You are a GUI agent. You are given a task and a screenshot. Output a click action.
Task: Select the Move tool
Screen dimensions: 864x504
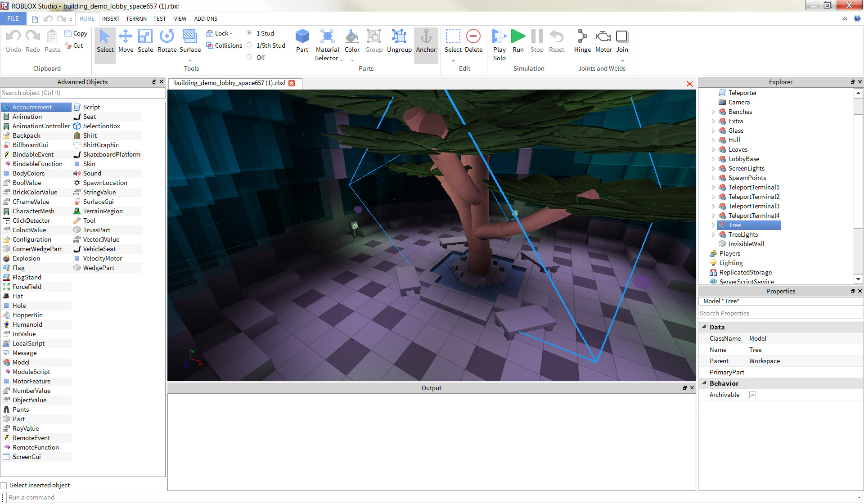point(126,41)
